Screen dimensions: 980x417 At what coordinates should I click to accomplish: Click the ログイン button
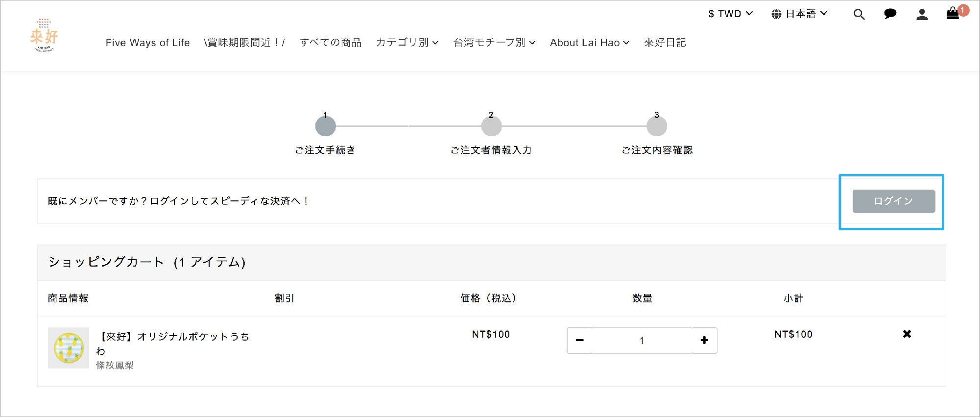click(893, 201)
